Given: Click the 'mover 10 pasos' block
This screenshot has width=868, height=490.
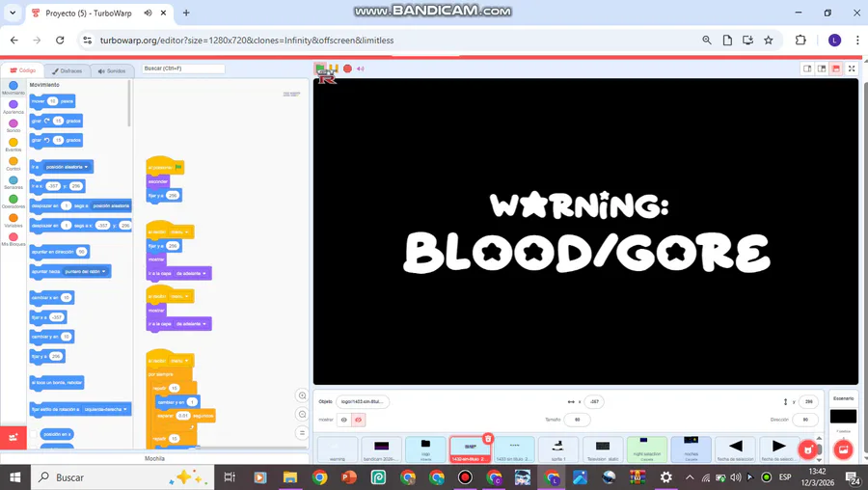Looking at the screenshot, I should pos(53,101).
